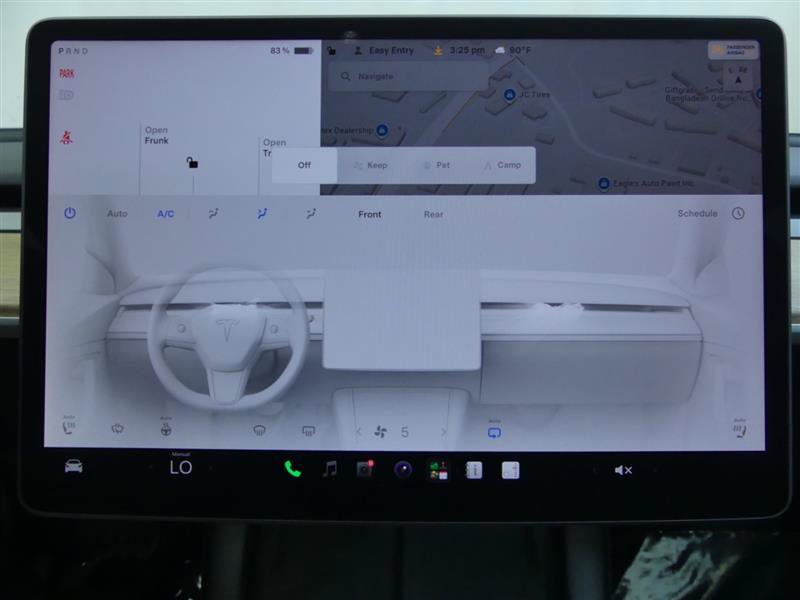Raise volume with right arrow by speaker
800x600 pixels.
click(655, 470)
